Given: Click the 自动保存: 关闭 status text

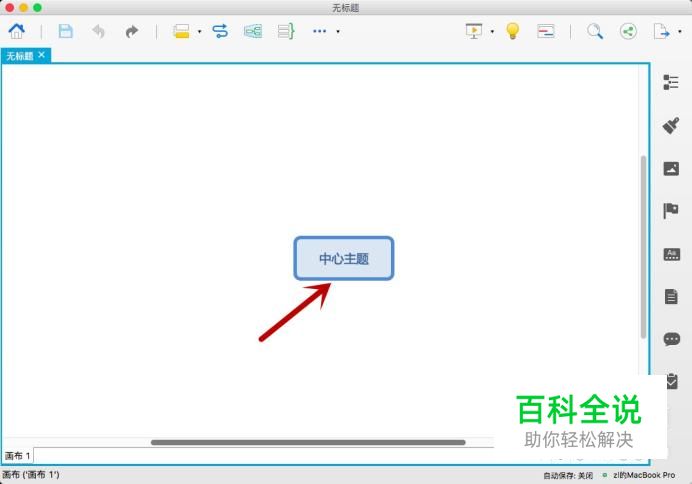Looking at the screenshot, I should click(x=568, y=476).
